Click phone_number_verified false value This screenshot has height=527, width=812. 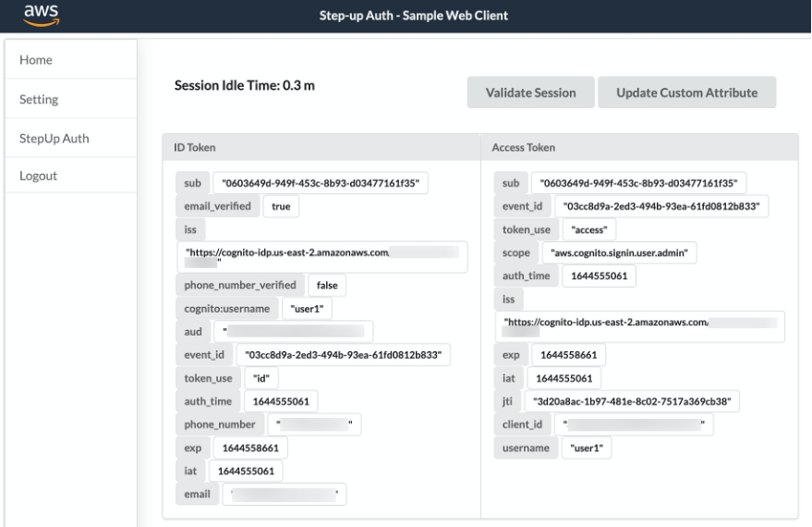tap(327, 285)
